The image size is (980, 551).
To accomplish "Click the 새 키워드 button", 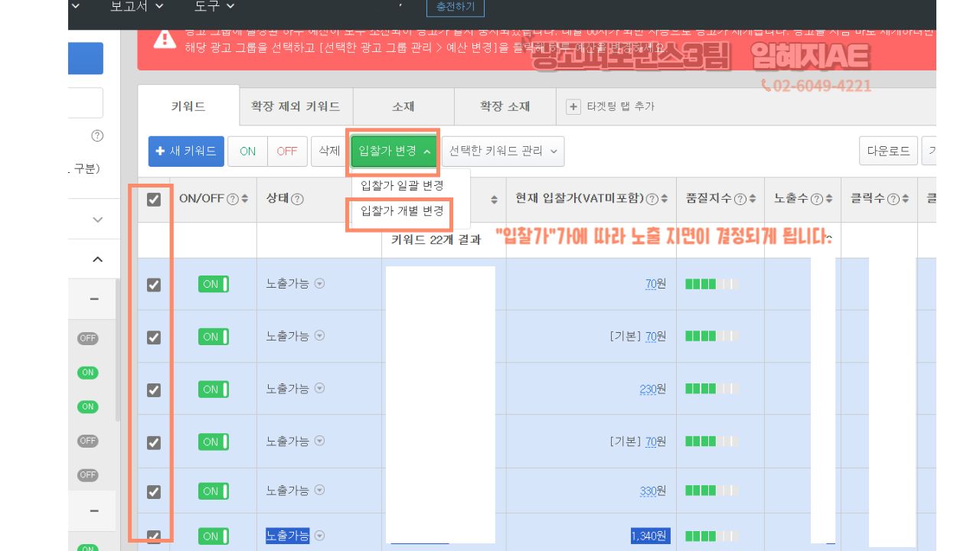I will [186, 152].
